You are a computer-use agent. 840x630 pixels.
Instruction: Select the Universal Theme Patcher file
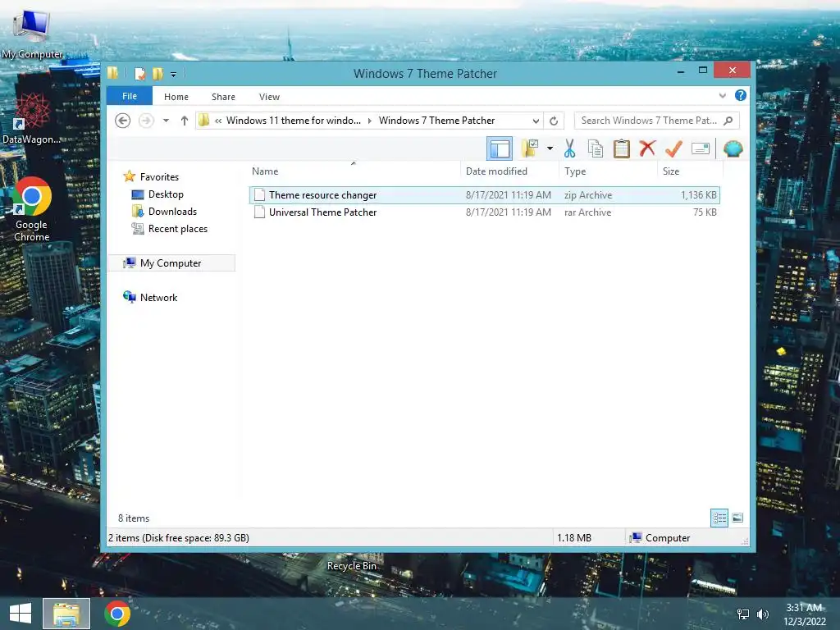click(484, 212)
